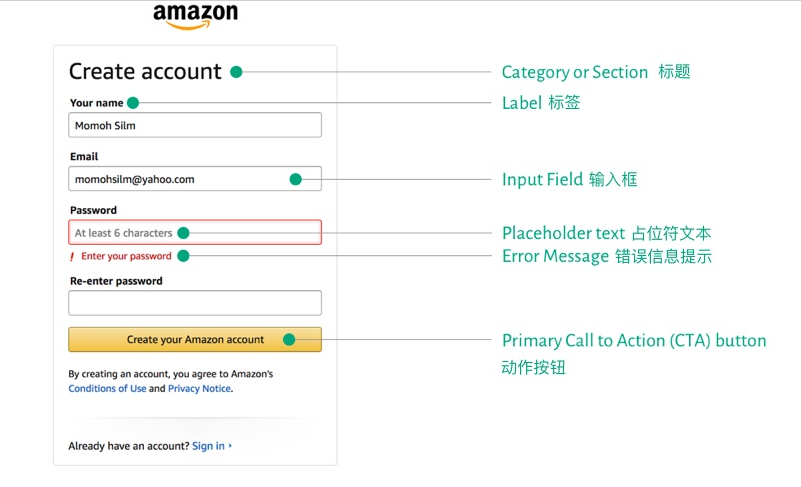Click the Create account heading text
This screenshot has height=487, width=801.
point(145,72)
